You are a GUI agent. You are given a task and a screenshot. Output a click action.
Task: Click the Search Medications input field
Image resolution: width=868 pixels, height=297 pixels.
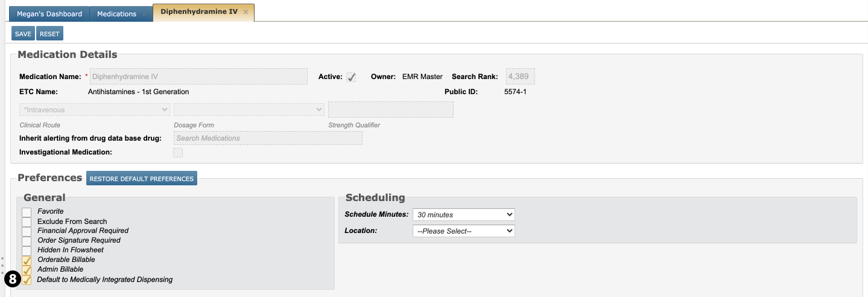click(268, 138)
